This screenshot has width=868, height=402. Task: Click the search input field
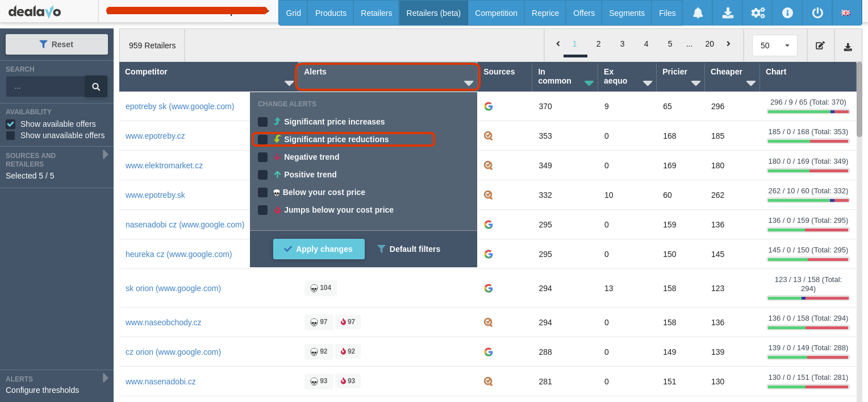coord(45,87)
